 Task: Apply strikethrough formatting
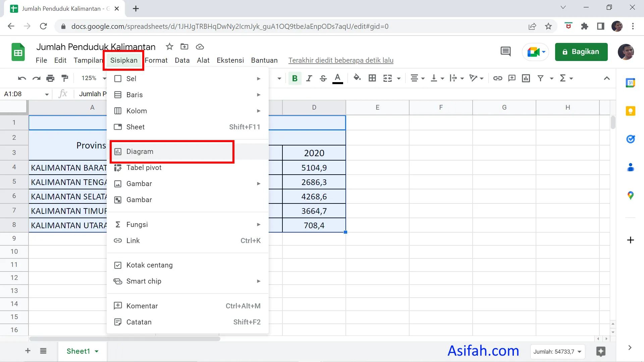[x=323, y=78]
